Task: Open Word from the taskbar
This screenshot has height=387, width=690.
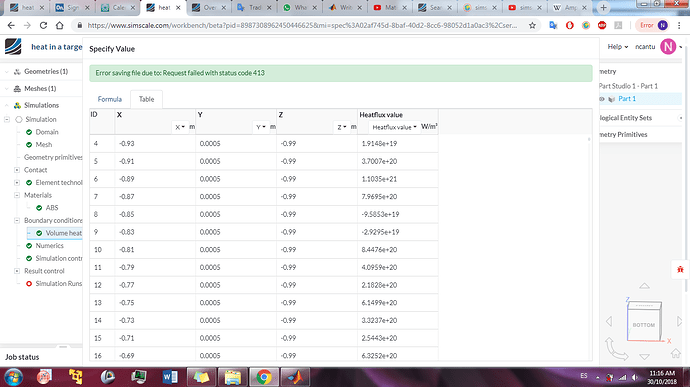Action: click(x=170, y=377)
